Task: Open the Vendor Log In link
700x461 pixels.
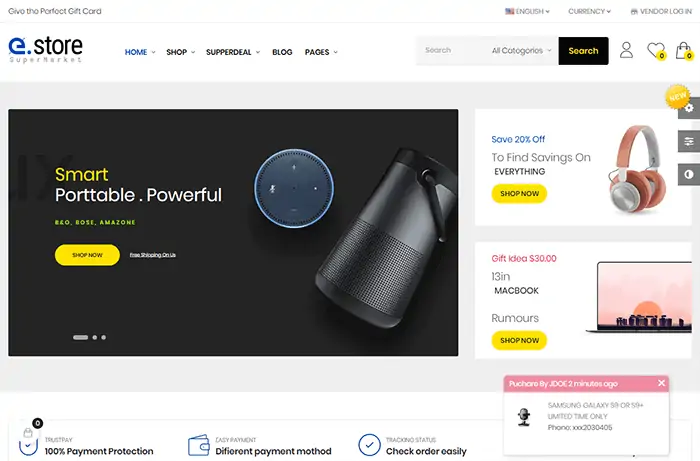Action: (661, 11)
